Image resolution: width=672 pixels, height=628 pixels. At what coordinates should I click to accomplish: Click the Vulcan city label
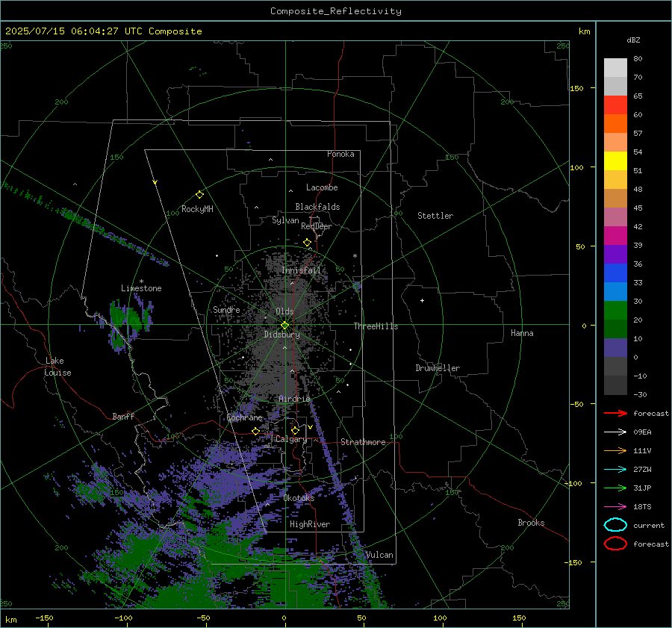coord(379,555)
